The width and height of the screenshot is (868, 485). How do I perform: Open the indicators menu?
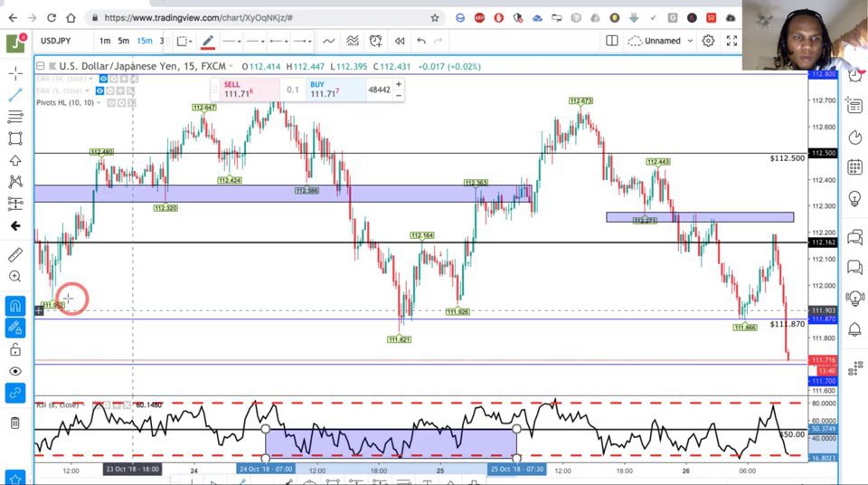353,41
